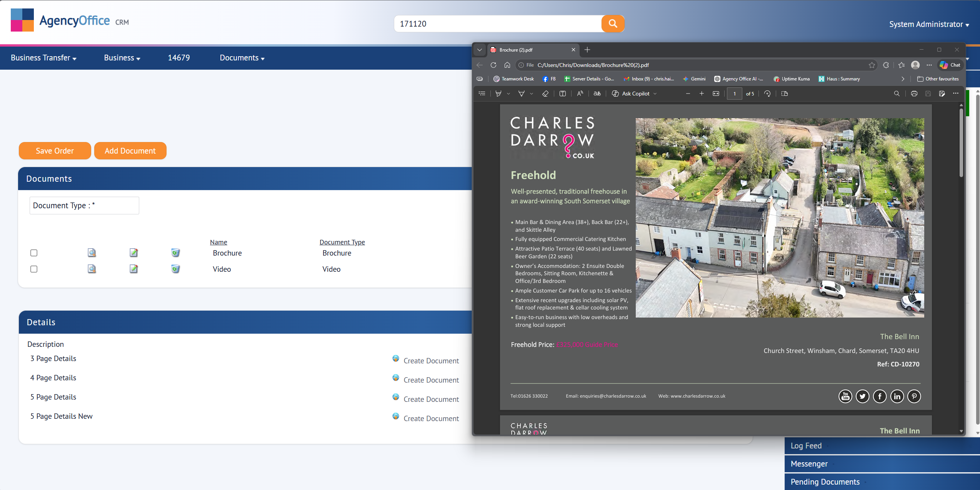
Task: Tick the Brochure row checkbox
Action: pos(33,253)
